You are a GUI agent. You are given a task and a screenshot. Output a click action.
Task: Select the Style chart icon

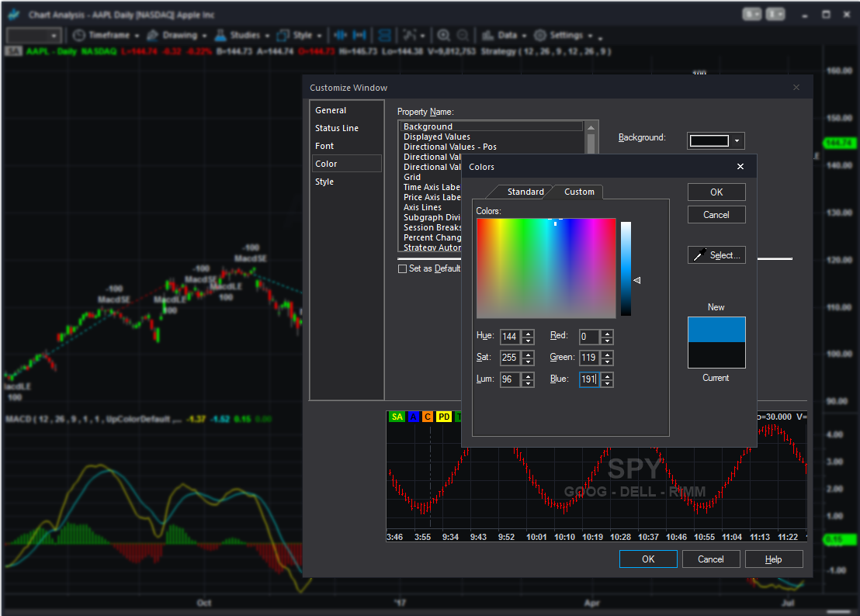click(x=285, y=35)
